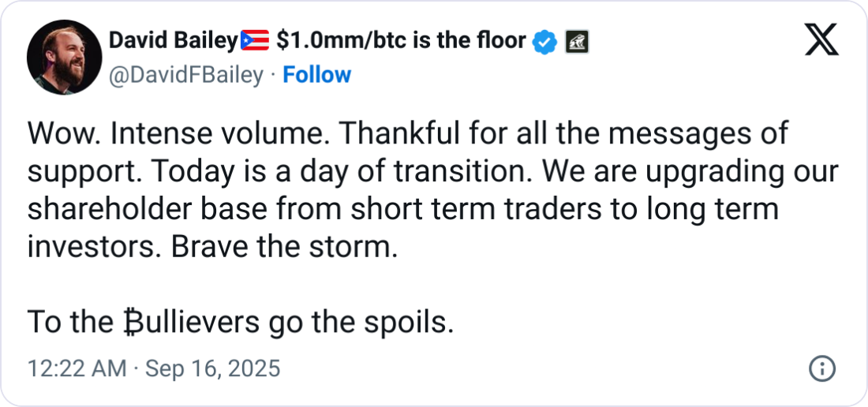
Task: Follow David Bailey via Follow link
Action: 316,75
